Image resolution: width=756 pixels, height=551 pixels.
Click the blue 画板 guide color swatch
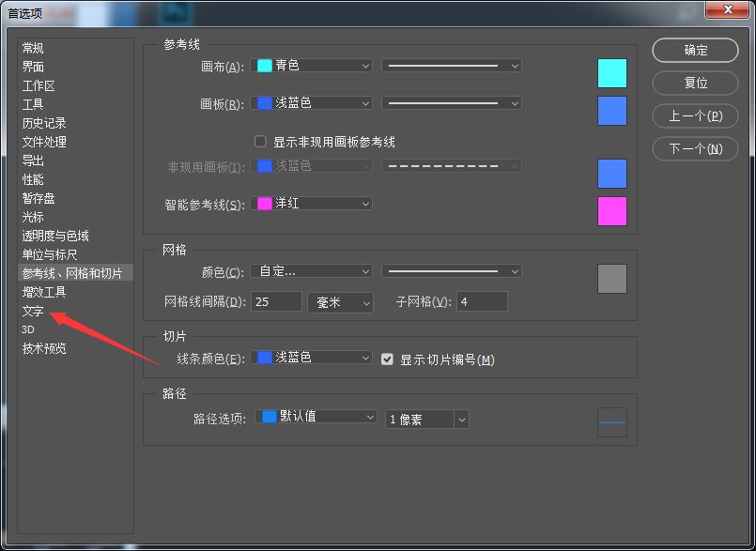[x=611, y=111]
